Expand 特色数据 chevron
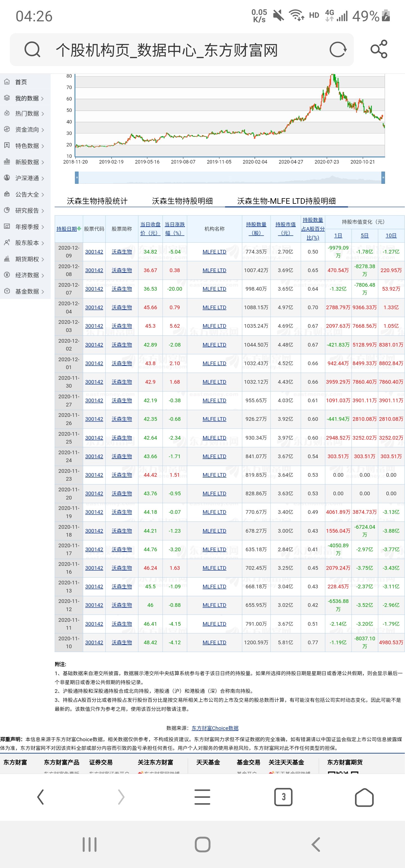Image resolution: width=405 pixels, height=868 pixels. (42, 146)
